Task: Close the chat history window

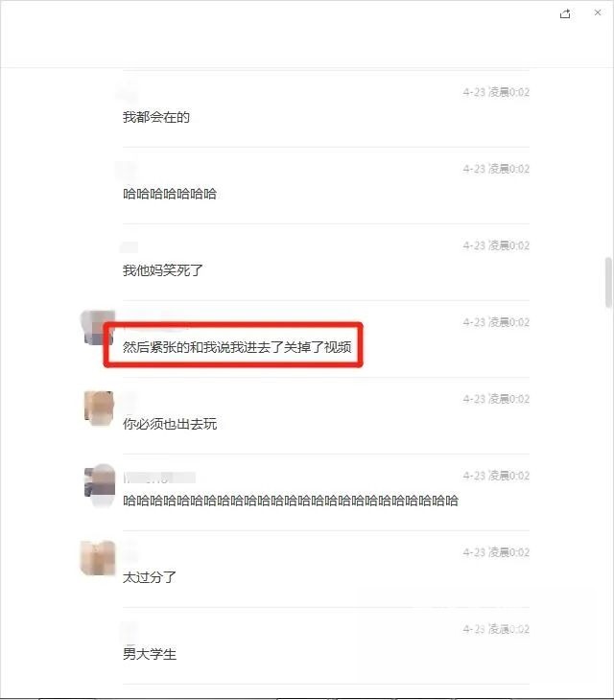Action: (x=598, y=12)
